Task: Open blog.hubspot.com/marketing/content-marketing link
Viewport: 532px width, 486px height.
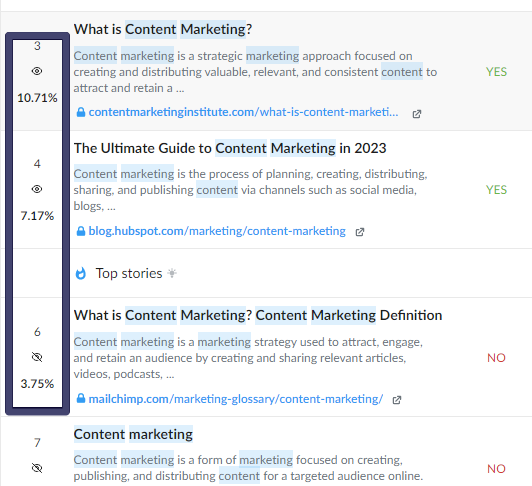Action: click(217, 231)
